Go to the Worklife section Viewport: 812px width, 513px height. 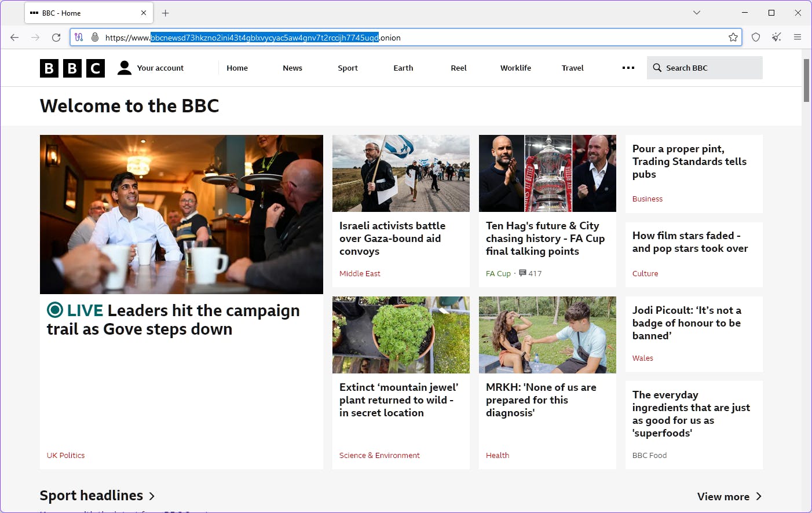coord(515,68)
